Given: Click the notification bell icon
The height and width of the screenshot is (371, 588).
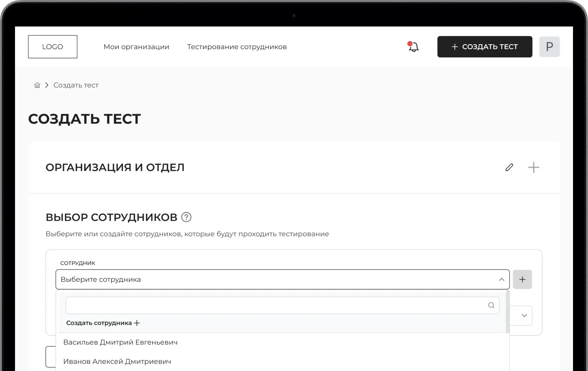Looking at the screenshot, I should (413, 47).
